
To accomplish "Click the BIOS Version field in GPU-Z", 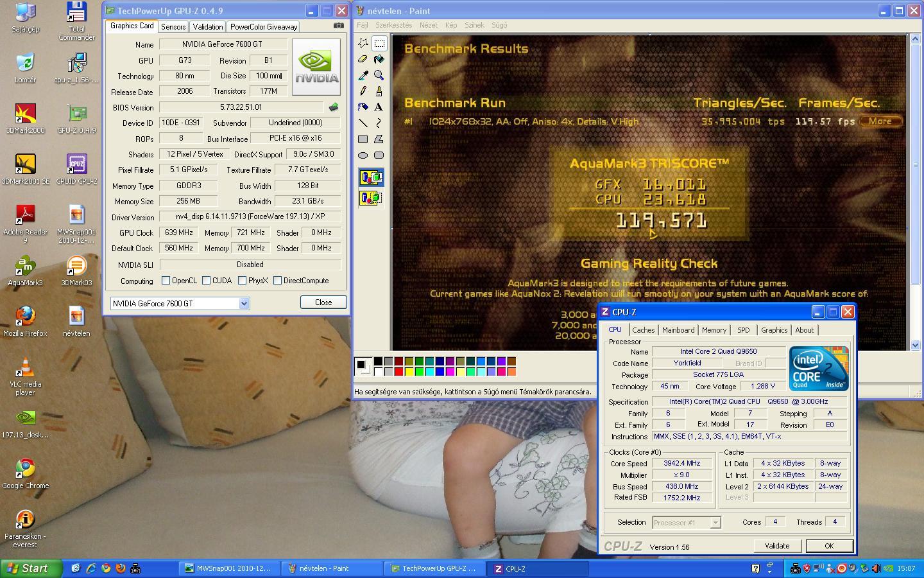I will (241, 107).
